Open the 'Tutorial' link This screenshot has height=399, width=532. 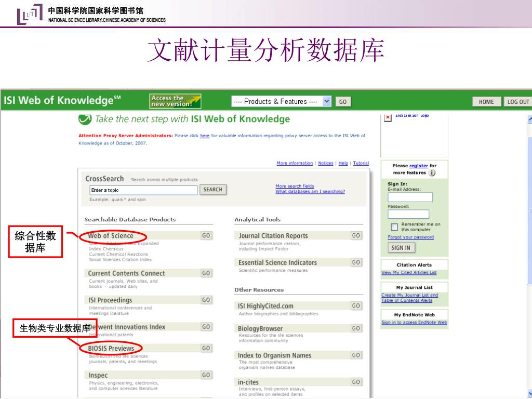361,163
